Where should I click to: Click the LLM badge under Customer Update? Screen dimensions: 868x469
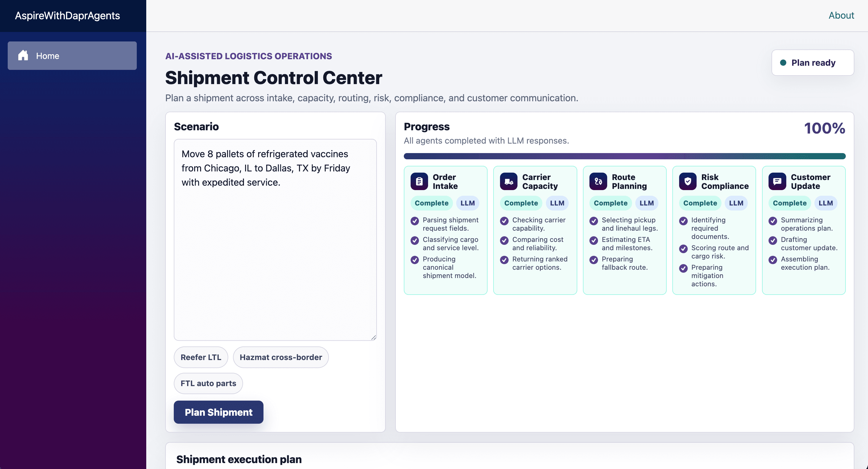826,203
